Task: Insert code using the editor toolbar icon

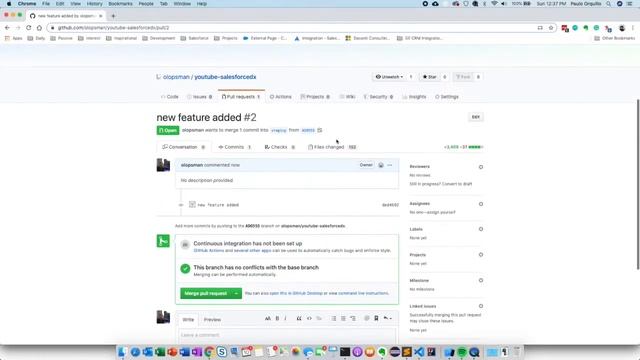Action: 309,318
